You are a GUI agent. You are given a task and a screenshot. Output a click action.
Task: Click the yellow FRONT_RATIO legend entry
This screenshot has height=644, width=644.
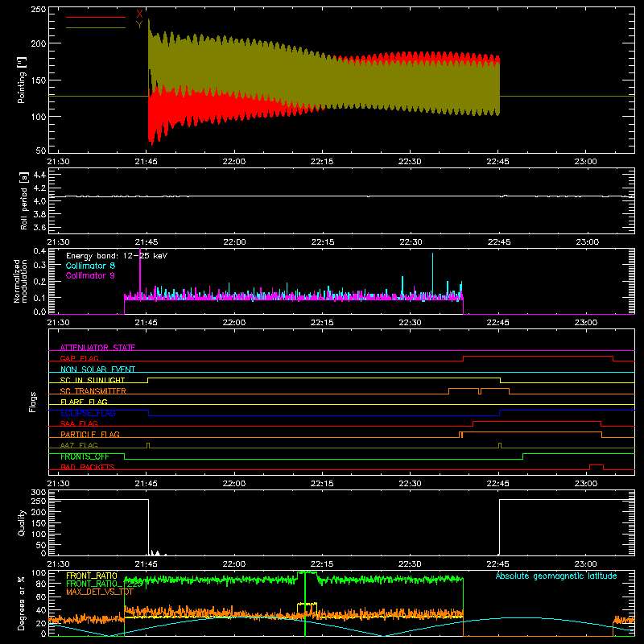tap(92, 576)
